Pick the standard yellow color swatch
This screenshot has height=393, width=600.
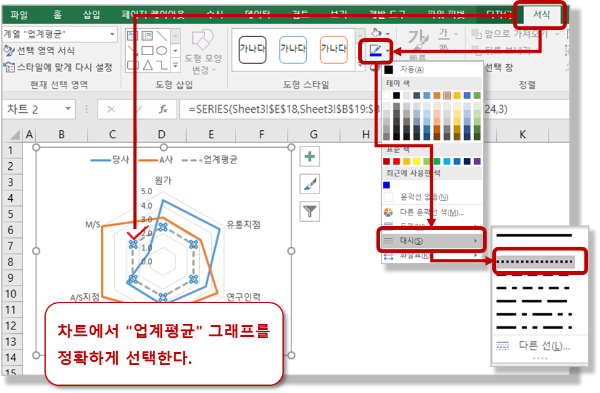point(417,161)
